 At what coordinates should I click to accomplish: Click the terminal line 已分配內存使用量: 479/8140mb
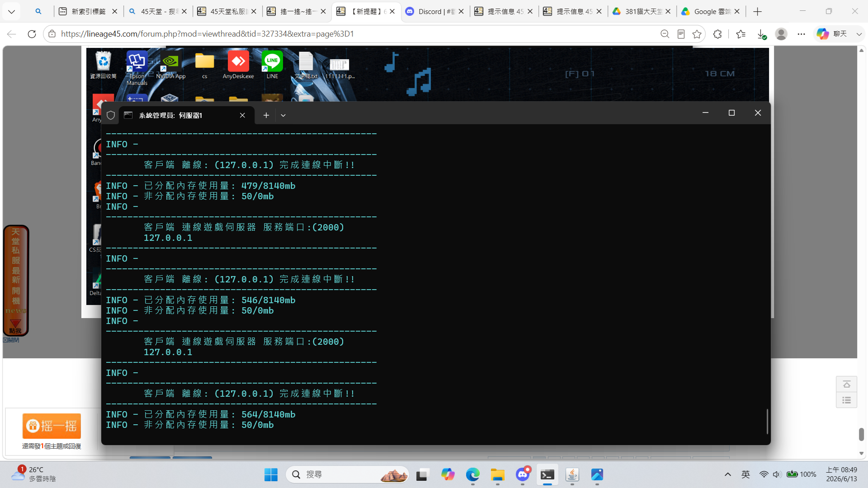point(201,186)
